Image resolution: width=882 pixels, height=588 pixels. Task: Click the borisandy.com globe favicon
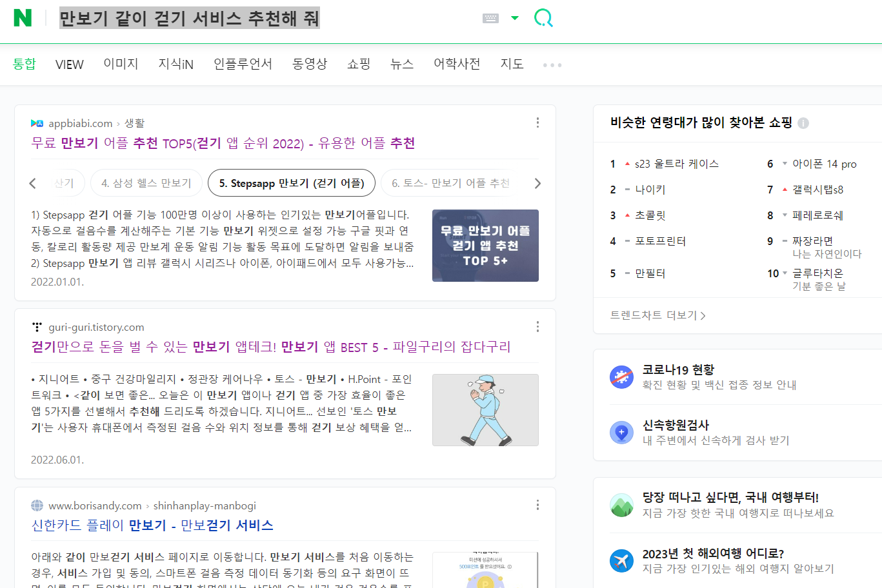click(x=37, y=505)
